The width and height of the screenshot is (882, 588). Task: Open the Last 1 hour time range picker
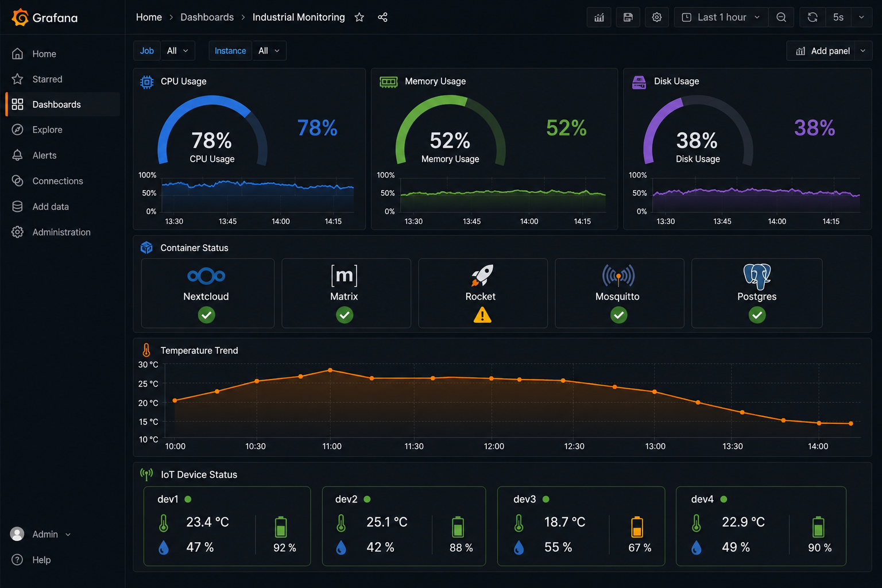pyautogui.click(x=721, y=17)
